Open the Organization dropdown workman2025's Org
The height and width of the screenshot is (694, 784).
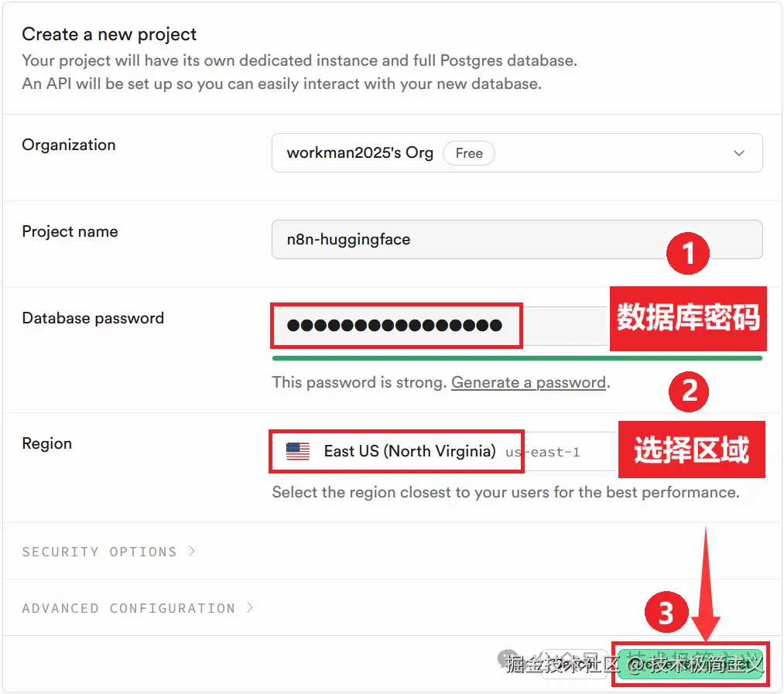517,153
